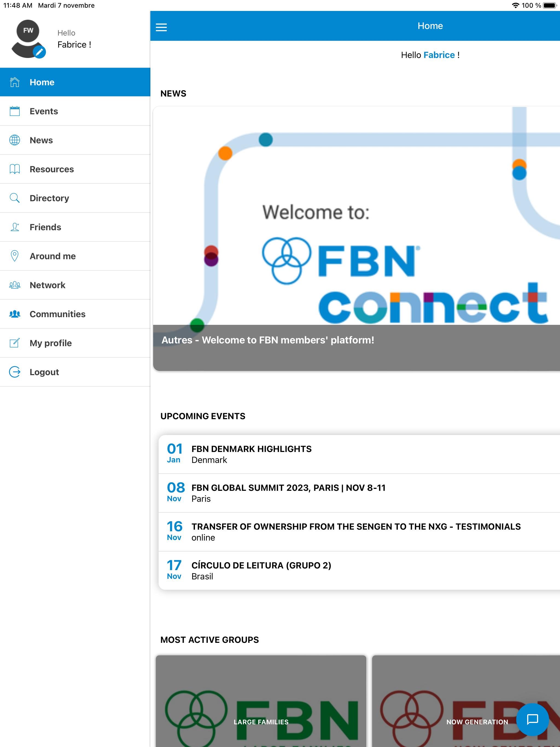Image resolution: width=560 pixels, height=747 pixels.
Task: Click the '08 Nov' date label
Action: click(x=176, y=492)
